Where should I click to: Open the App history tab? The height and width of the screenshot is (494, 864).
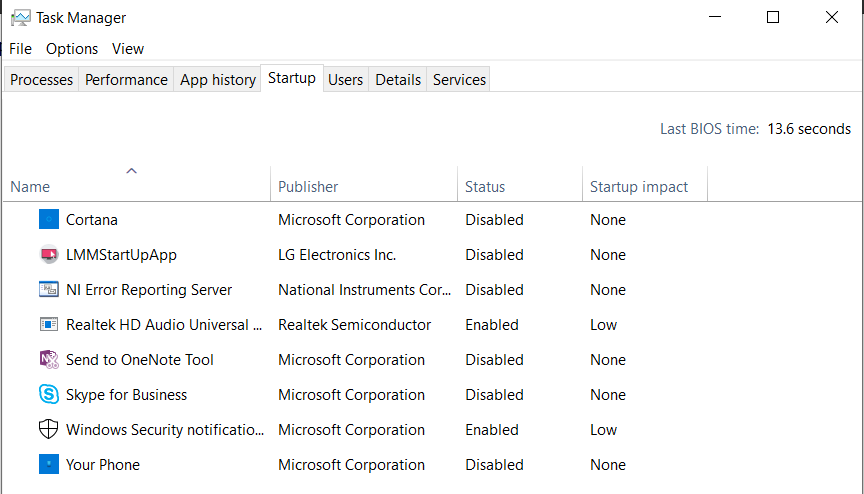pyautogui.click(x=218, y=80)
